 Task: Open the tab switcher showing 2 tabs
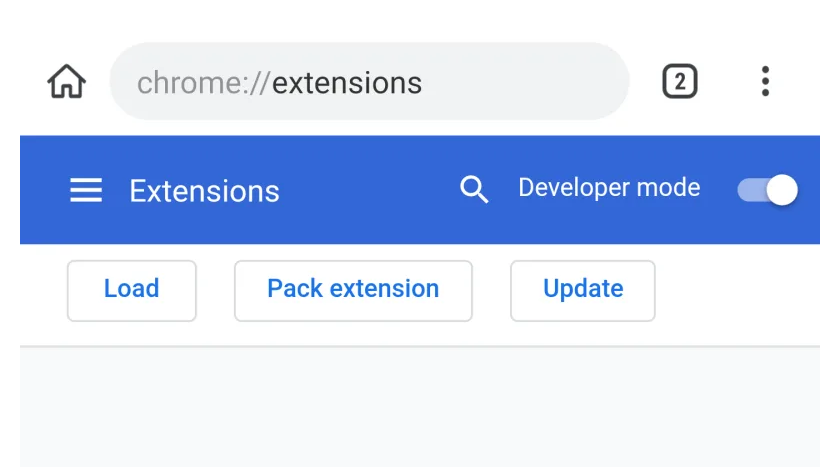pos(680,81)
